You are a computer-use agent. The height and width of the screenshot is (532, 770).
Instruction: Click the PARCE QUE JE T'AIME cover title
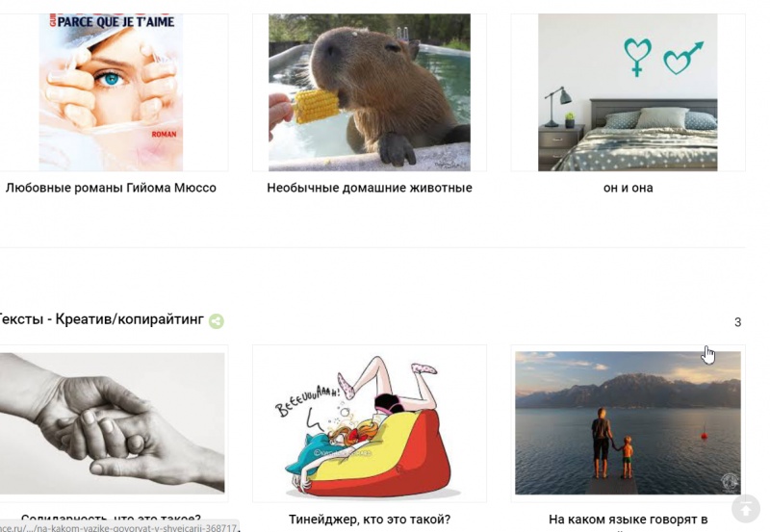click(x=115, y=21)
